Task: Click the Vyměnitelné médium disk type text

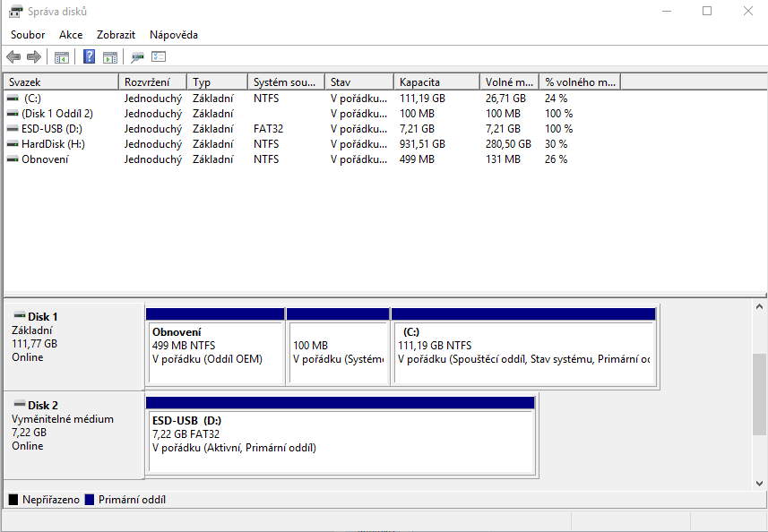Action: tap(63, 419)
